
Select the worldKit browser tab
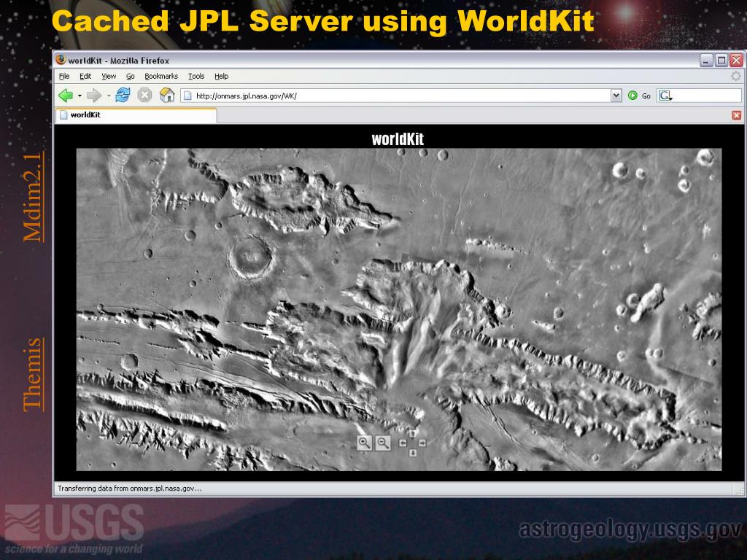(136, 115)
